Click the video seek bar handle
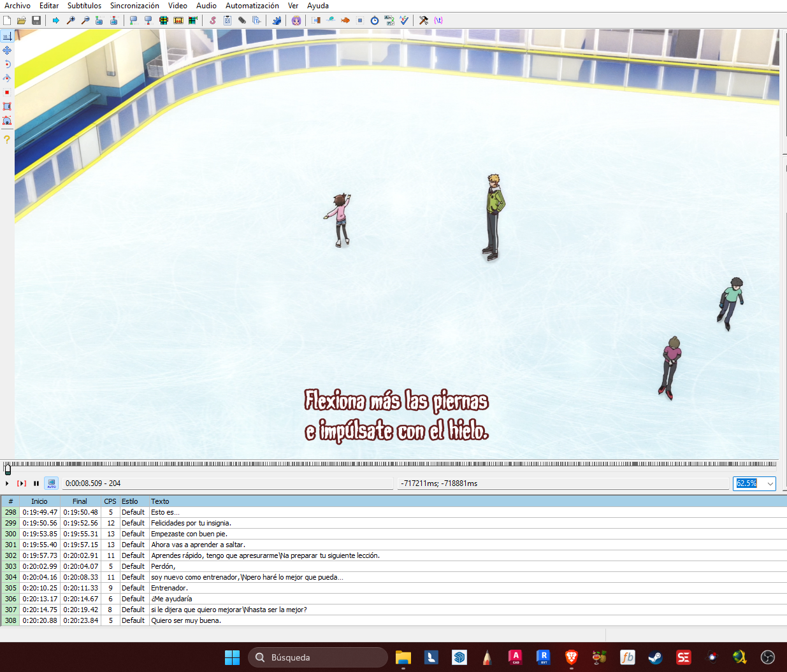Screen dimensions: 787x672 pyautogui.click(x=8, y=469)
